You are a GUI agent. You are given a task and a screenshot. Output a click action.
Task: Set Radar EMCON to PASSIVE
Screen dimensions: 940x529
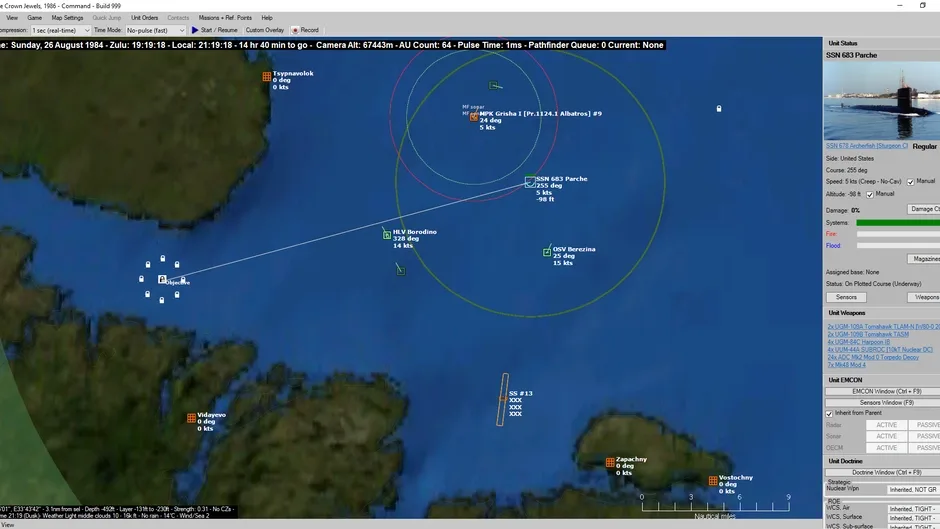[924, 425]
